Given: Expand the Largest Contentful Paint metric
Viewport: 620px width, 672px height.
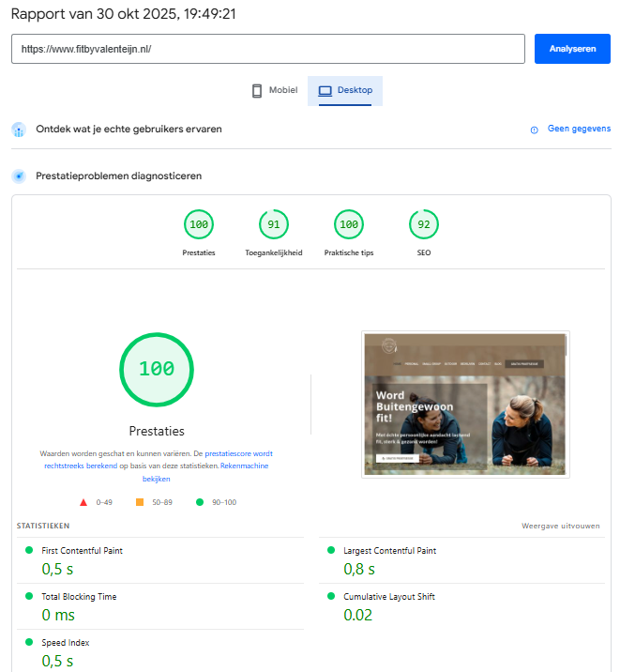Looking at the screenshot, I should click(x=389, y=551).
